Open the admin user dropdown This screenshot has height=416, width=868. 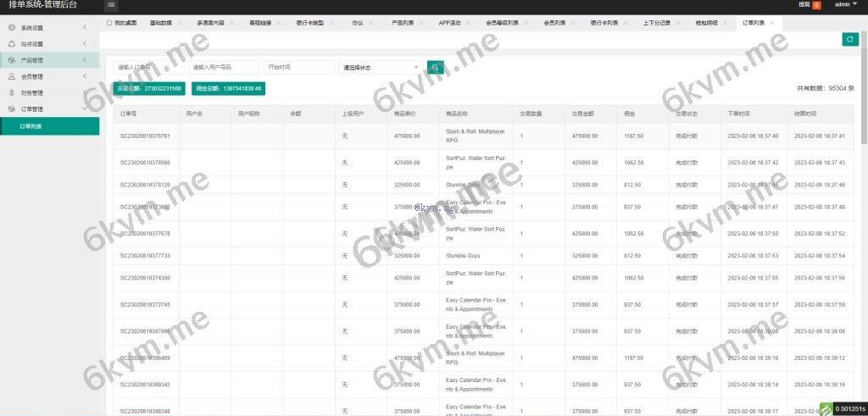click(x=845, y=5)
